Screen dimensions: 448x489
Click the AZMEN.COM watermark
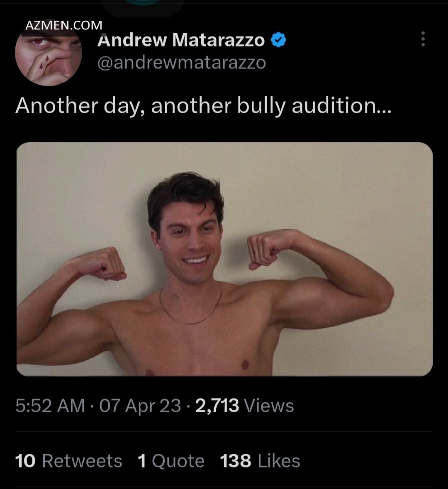(x=63, y=25)
